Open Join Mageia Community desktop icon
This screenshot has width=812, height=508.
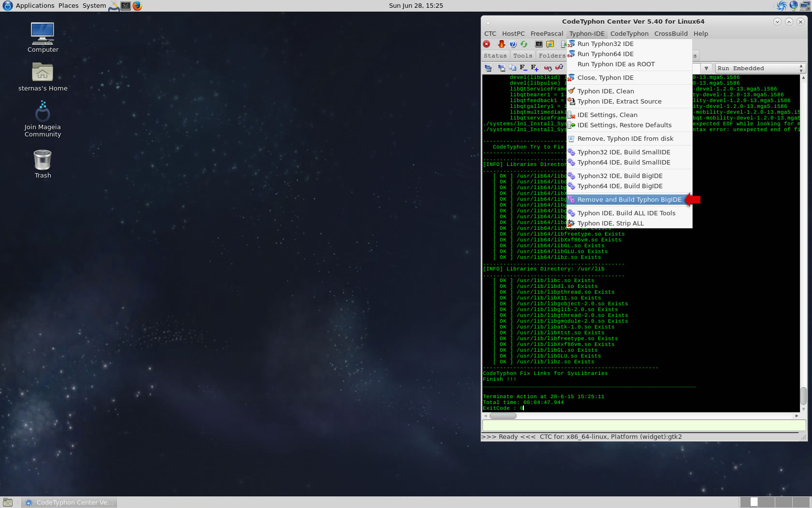[43, 119]
